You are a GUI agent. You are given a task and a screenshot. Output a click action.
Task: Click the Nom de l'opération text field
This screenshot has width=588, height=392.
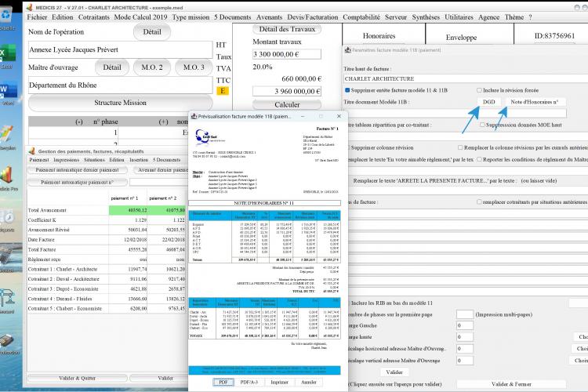coord(121,49)
